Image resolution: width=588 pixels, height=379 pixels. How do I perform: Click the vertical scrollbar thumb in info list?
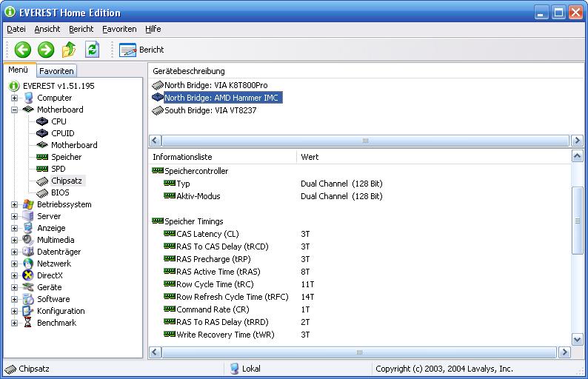[x=577, y=221]
